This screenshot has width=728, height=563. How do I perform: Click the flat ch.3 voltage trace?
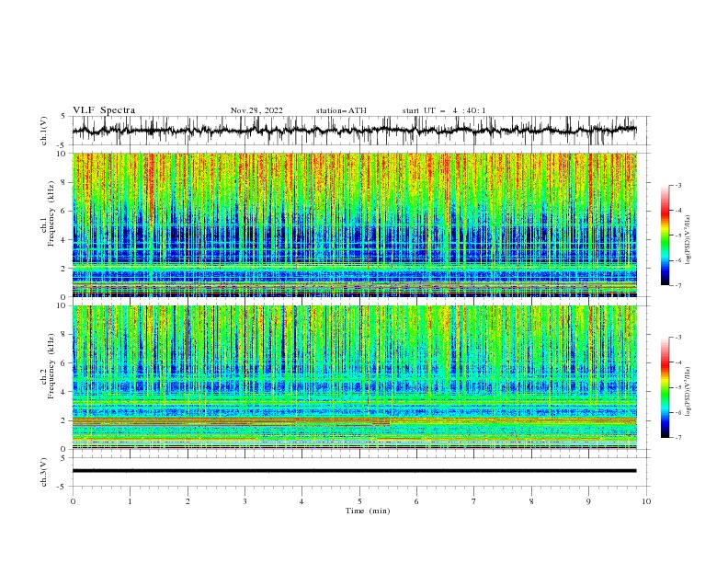[x=354, y=471]
